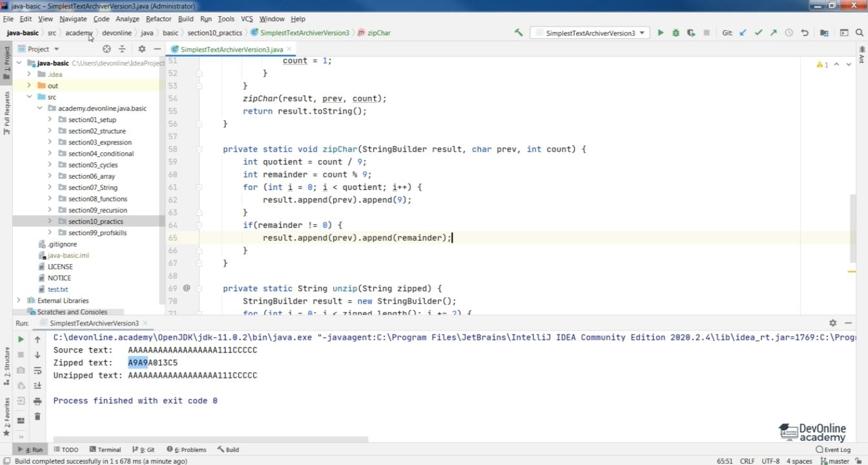Start debugging with the toolbar bug icon
Viewport: 868px width, 465px height.
click(676, 32)
